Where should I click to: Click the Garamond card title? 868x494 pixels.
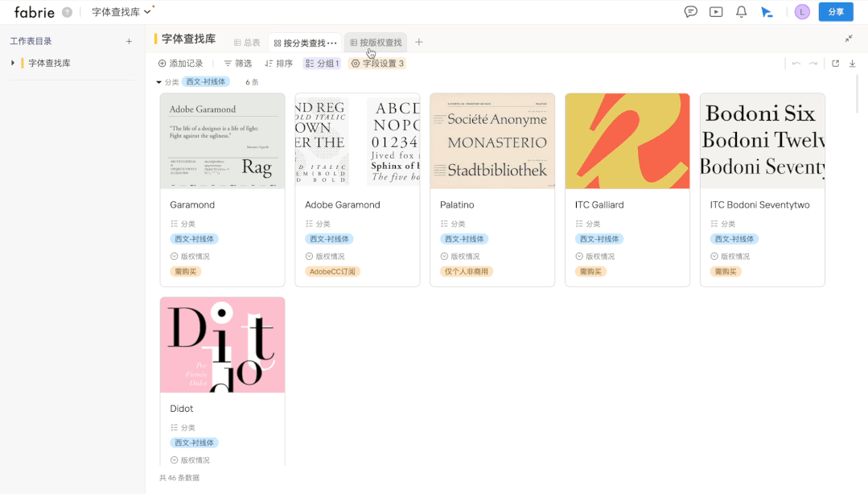coord(192,205)
